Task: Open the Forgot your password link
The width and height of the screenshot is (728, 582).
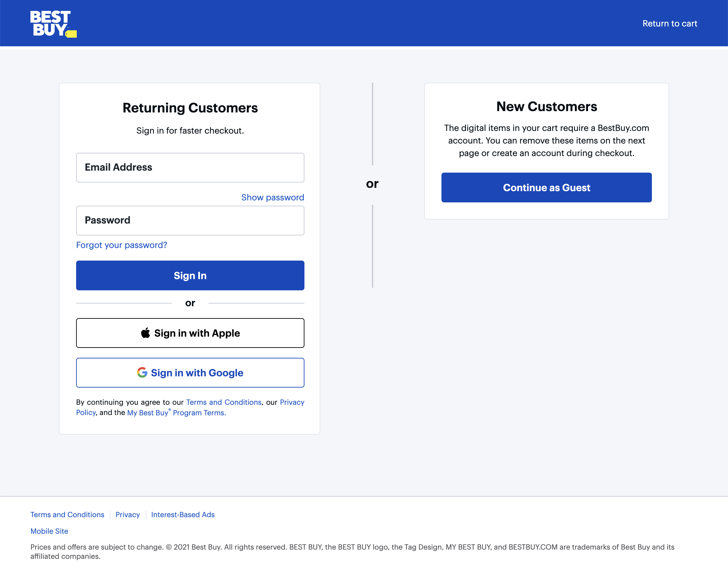Action: [121, 245]
